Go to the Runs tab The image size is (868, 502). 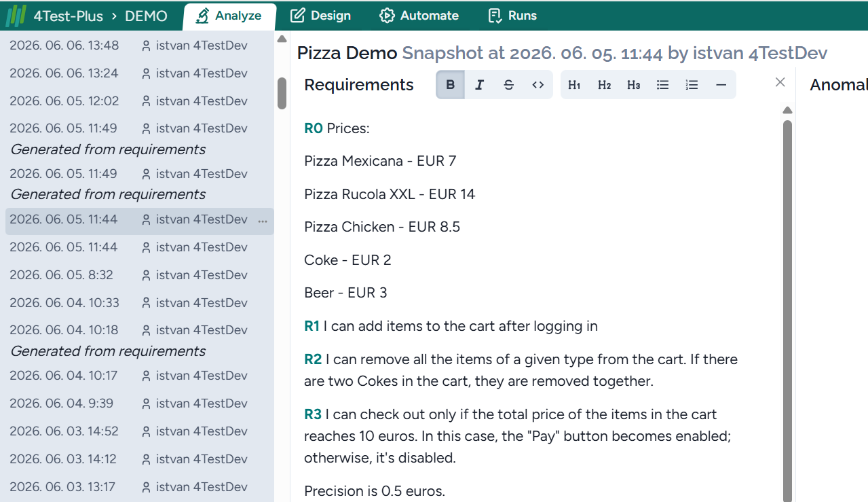coord(512,16)
